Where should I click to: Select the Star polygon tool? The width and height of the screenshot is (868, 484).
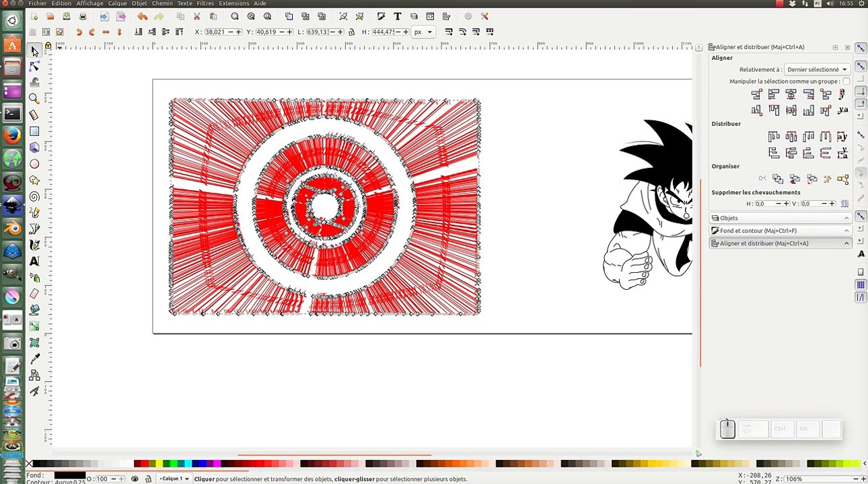34,180
